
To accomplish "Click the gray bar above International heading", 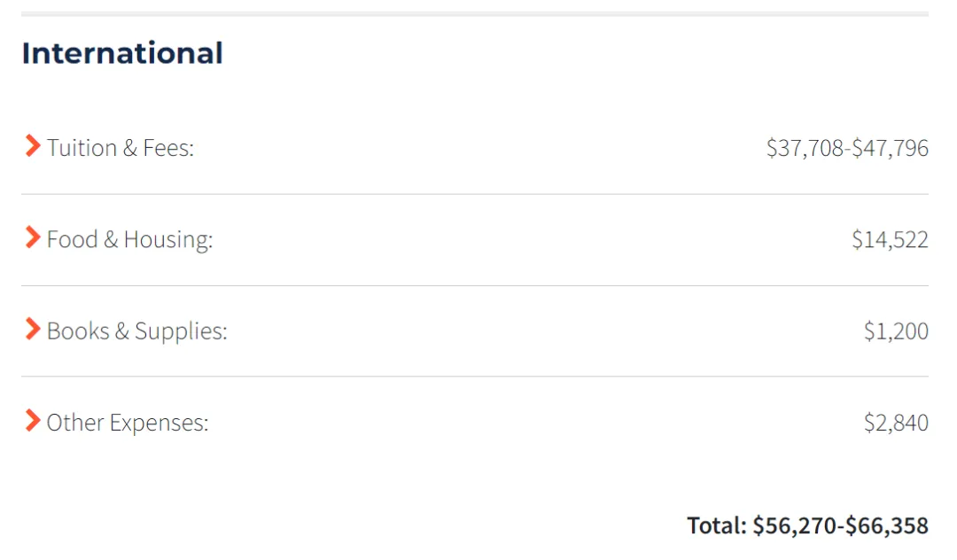I will pos(475,13).
